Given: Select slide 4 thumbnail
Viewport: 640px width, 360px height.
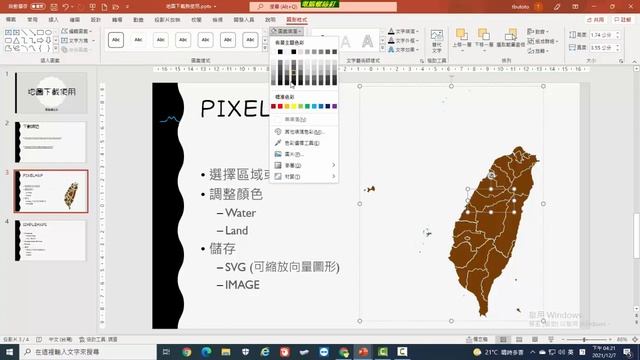Looking at the screenshot, I should pos(51,241).
